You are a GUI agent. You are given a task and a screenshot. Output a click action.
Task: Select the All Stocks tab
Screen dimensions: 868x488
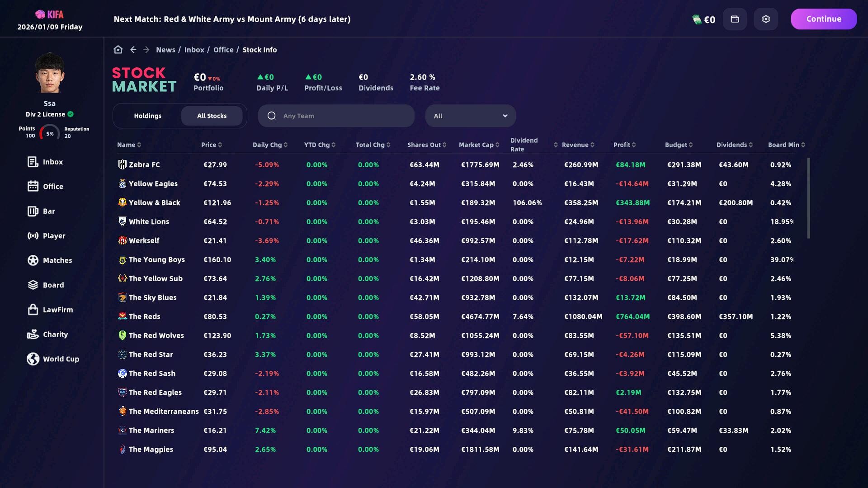point(212,116)
